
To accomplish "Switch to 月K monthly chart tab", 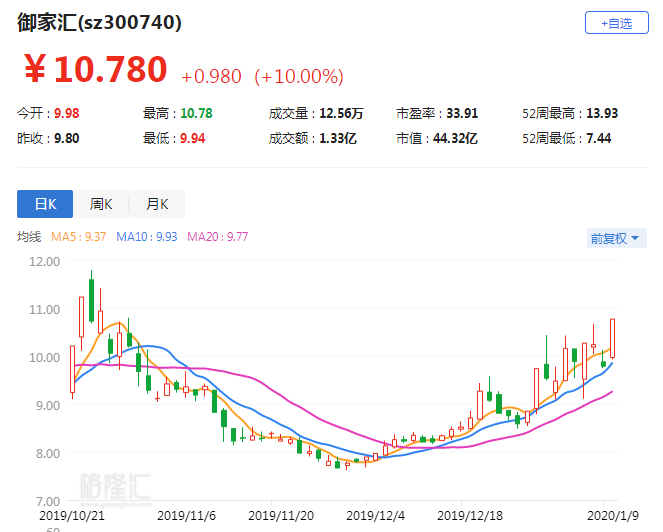I will point(157,204).
